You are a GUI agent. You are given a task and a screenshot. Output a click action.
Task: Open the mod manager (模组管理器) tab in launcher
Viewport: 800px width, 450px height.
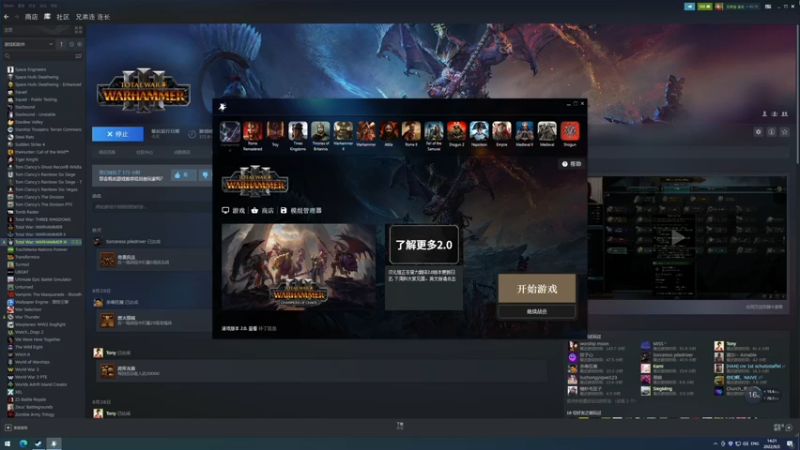pyautogui.click(x=301, y=210)
